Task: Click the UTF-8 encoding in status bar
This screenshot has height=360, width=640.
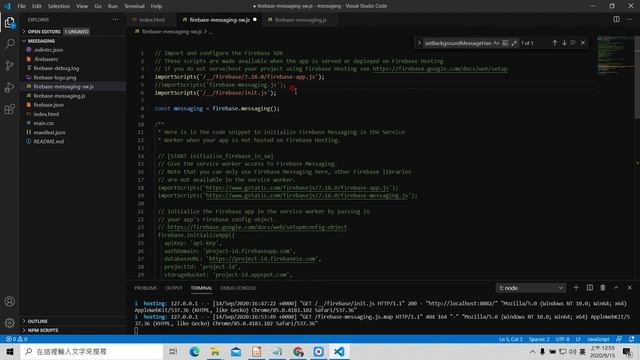Action: tap(562, 339)
